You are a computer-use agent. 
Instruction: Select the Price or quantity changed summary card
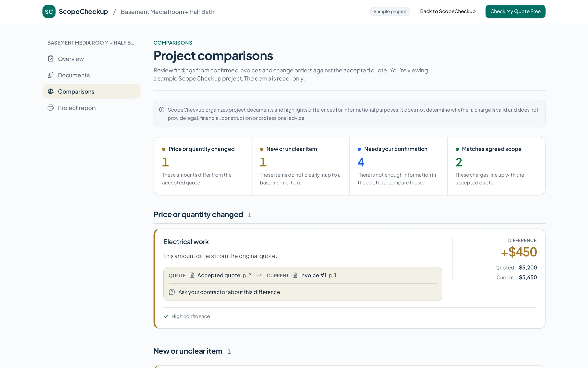coord(203,166)
